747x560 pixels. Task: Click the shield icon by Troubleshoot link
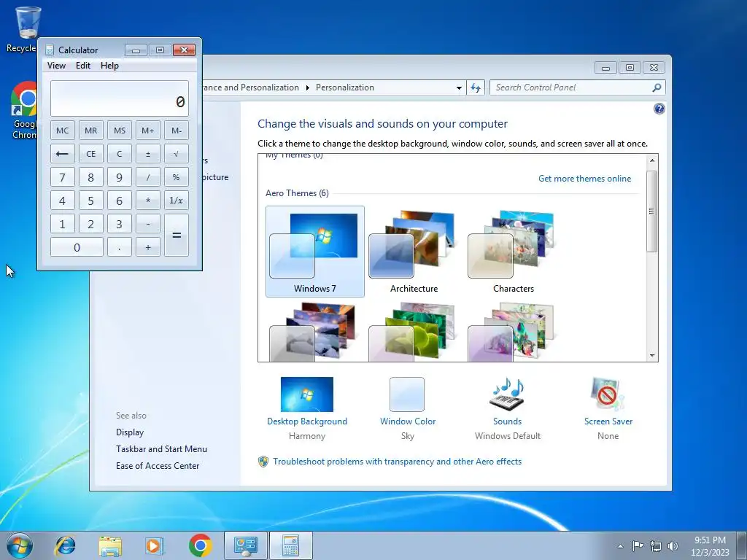263,462
